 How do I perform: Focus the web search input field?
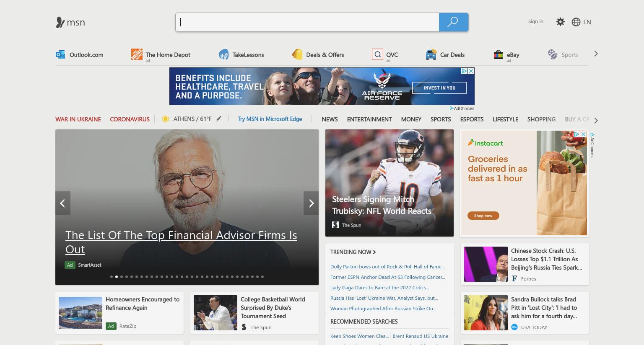[x=307, y=22]
